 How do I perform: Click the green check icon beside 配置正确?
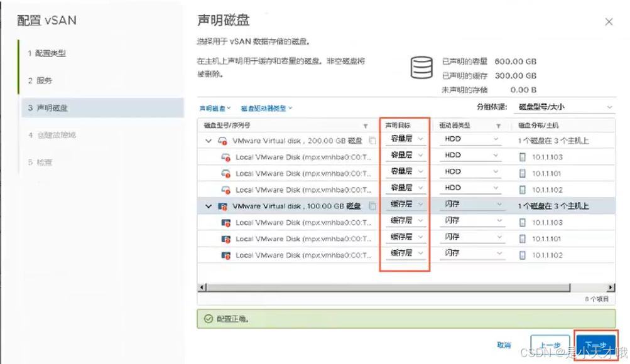(208, 319)
